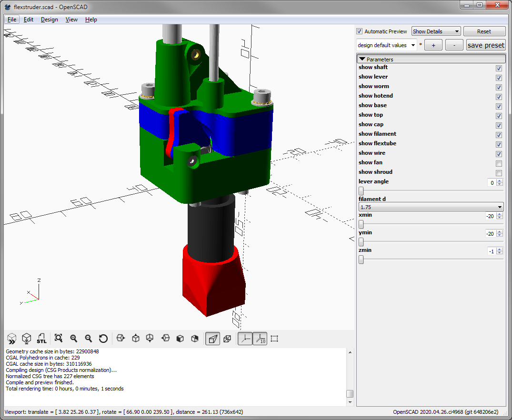Click the Reset button
The height and width of the screenshot is (420, 512).
(x=484, y=31)
